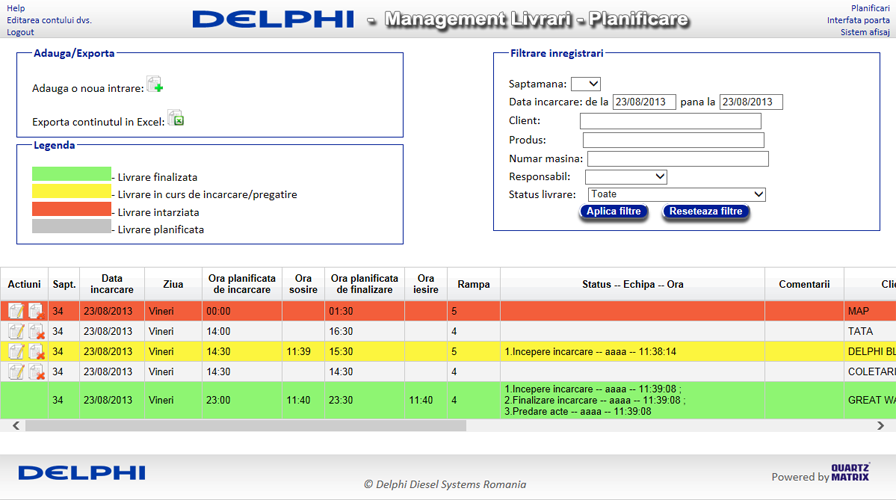The image size is (896, 500).
Task: Click the Data incarcare column header
Action: 112,284
